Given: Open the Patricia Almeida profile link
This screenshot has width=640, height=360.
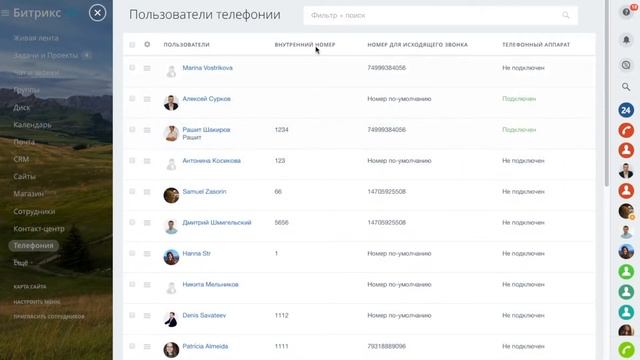Looking at the screenshot, I should point(205,346).
